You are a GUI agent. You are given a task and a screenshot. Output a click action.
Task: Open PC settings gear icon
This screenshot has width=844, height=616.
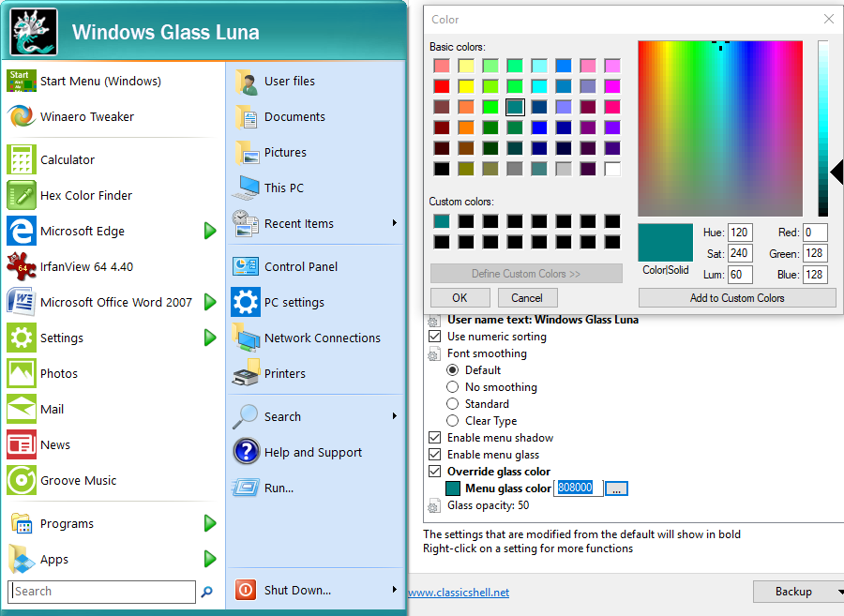[246, 302]
